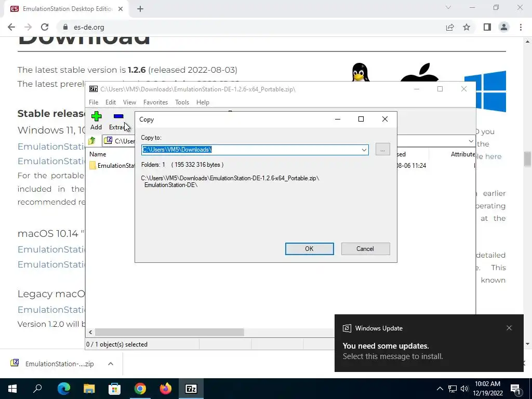Open the Tools menu in 7-Zip
Screen dimensions: 532x399
point(182,102)
